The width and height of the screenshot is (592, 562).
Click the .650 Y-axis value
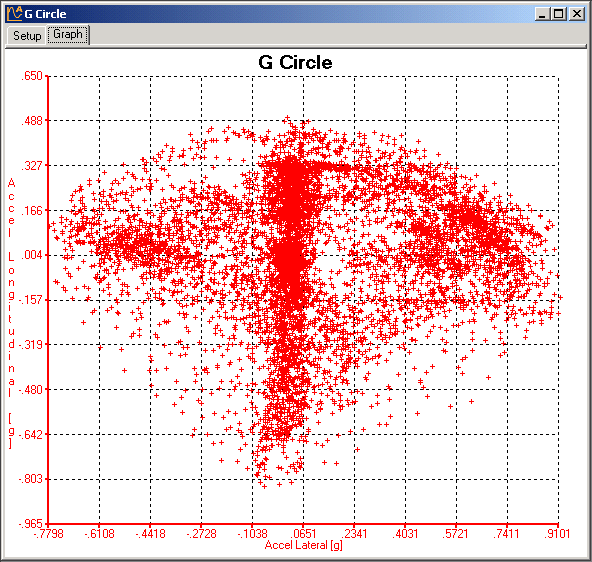32,76
